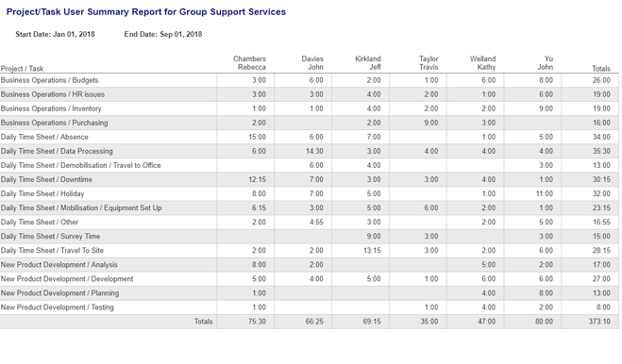
Task: Click the 26:00 Budgets row total
Action: [x=601, y=80]
